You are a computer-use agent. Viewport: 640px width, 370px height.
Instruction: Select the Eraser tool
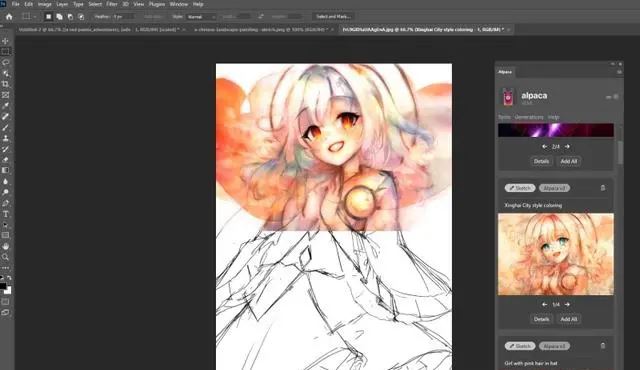click(5, 160)
